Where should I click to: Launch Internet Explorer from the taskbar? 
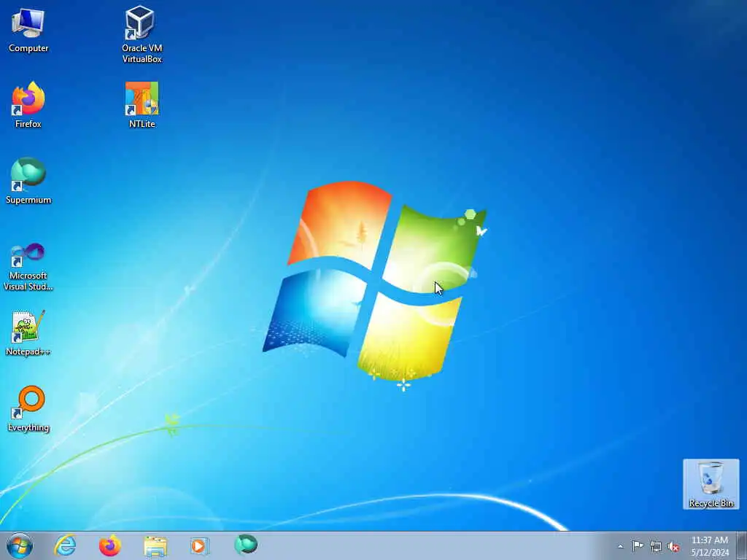65,545
